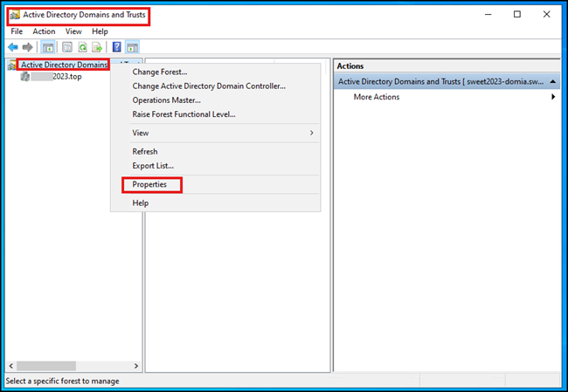Click the Active Directory Domains and Trusts actions header
This screenshot has width=568, height=392.
tap(447, 82)
